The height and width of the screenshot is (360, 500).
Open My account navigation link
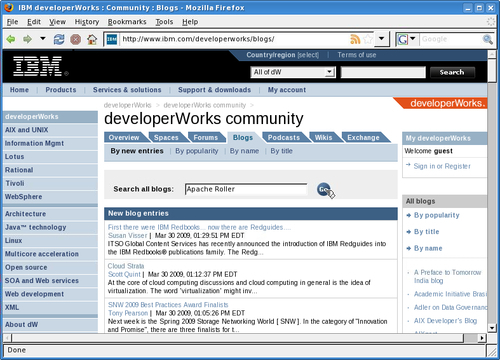287,90
